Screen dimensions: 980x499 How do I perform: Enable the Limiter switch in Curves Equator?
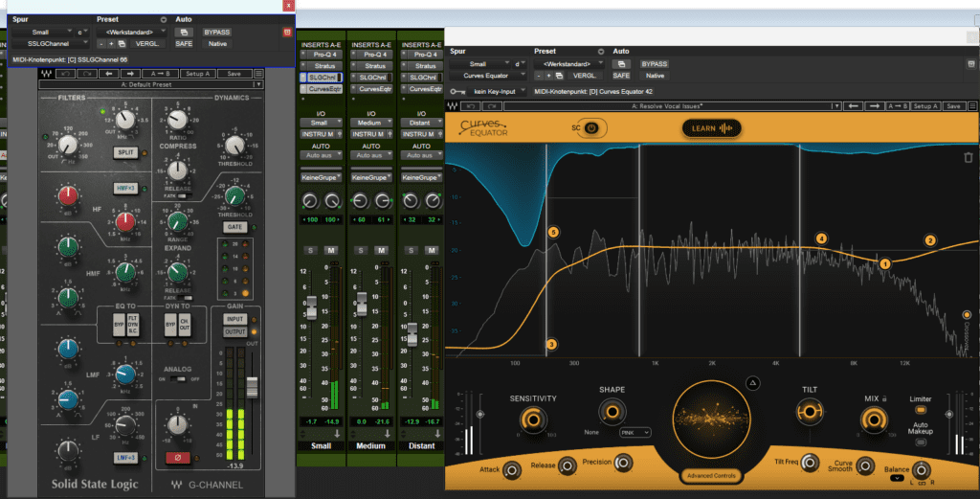click(920, 410)
